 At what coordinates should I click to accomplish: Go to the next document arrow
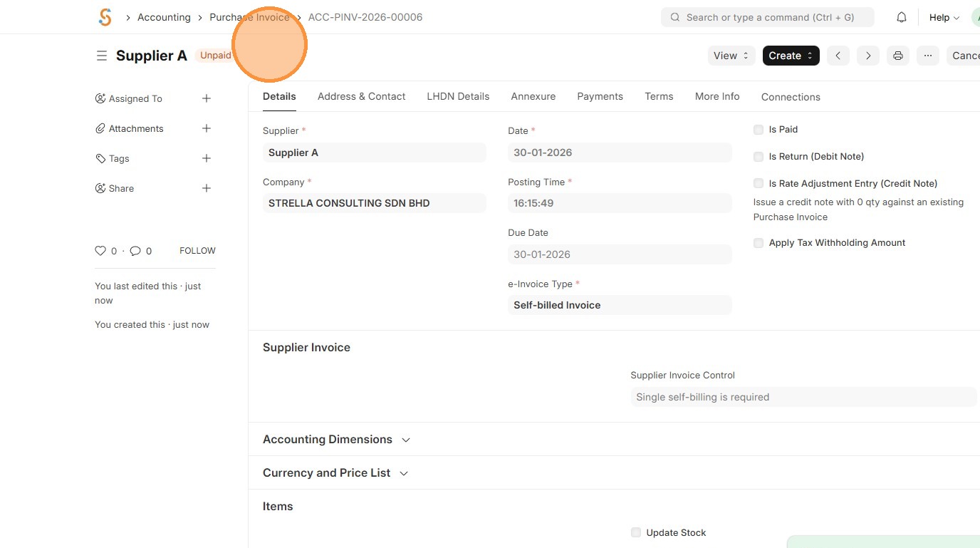coord(868,56)
